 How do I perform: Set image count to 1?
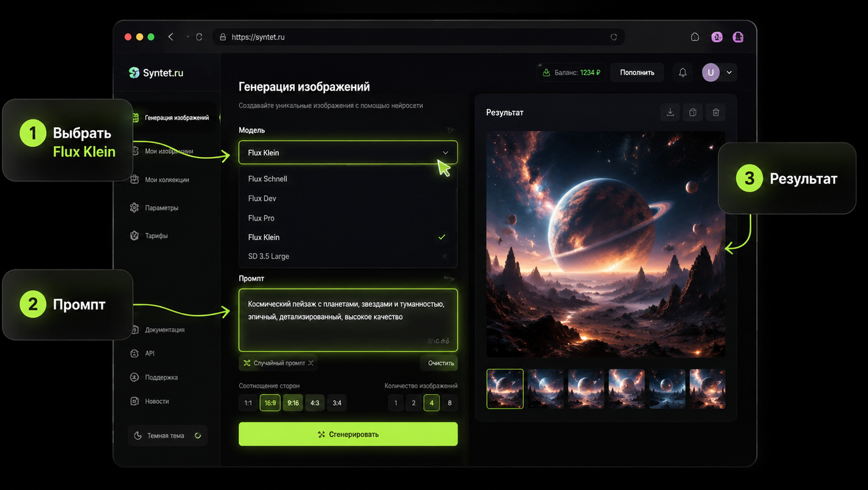pos(396,403)
